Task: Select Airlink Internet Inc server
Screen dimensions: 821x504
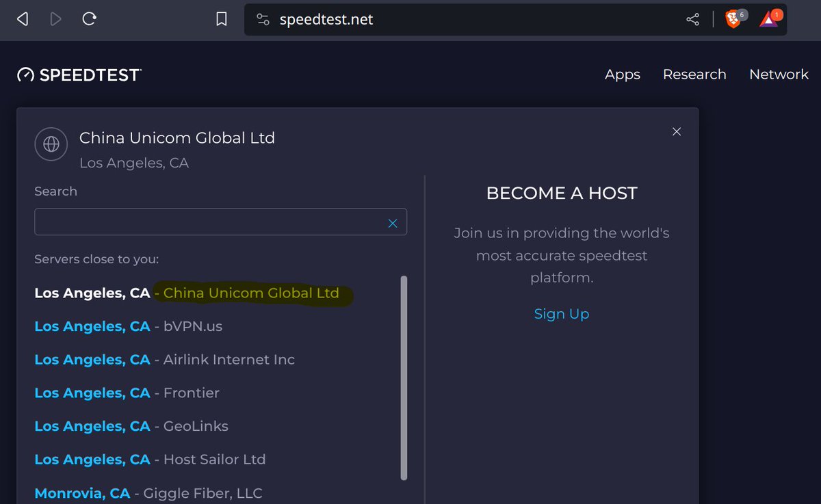Action: tap(165, 360)
